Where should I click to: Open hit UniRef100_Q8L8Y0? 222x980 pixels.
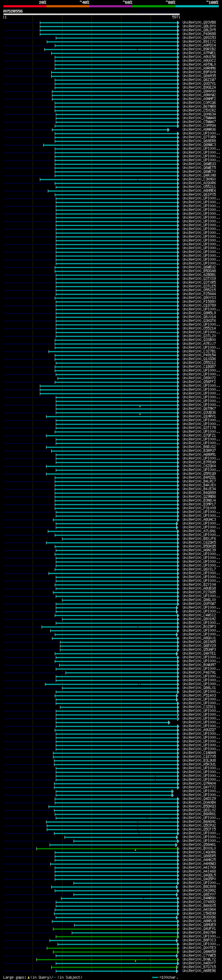(199, 26)
